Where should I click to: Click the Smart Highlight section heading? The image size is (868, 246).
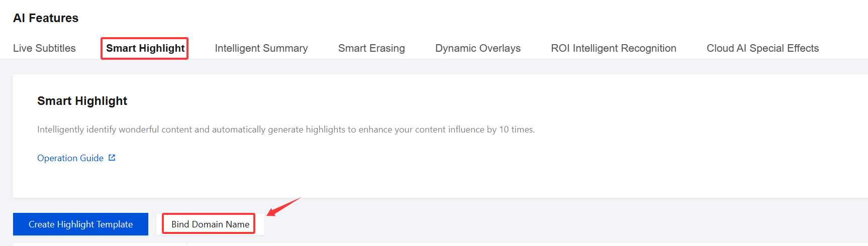pyautogui.click(x=82, y=101)
